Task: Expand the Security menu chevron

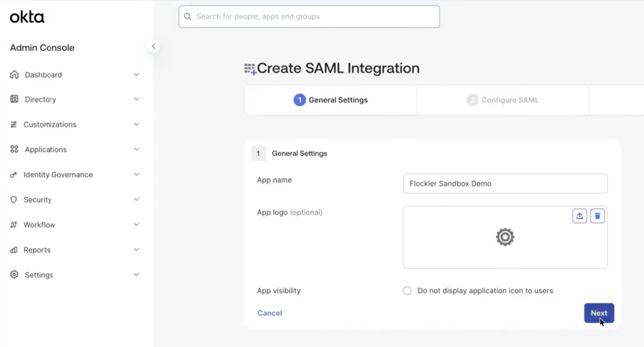Action: point(137,200)
